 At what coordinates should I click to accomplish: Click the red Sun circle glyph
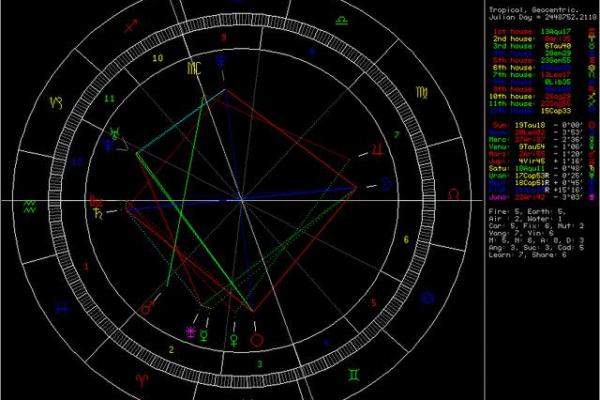coord(256,340)
